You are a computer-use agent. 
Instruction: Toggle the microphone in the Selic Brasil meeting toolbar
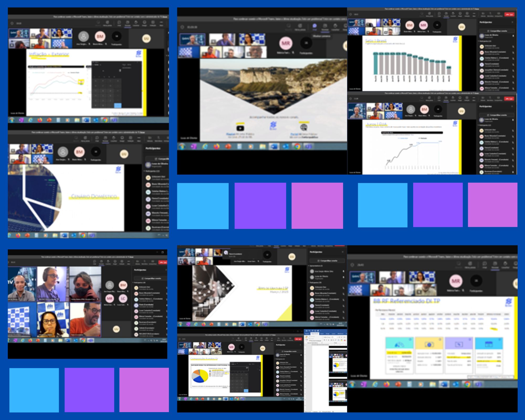490,14
